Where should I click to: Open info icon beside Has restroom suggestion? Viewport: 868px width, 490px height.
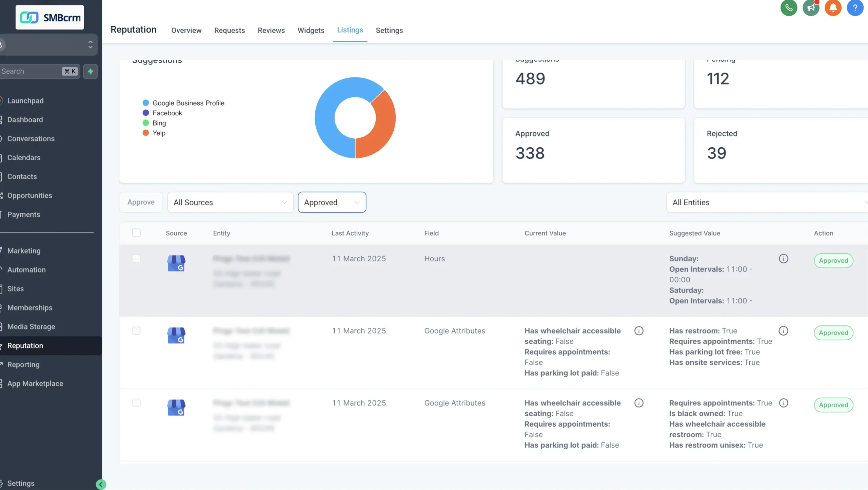point(783,331)
